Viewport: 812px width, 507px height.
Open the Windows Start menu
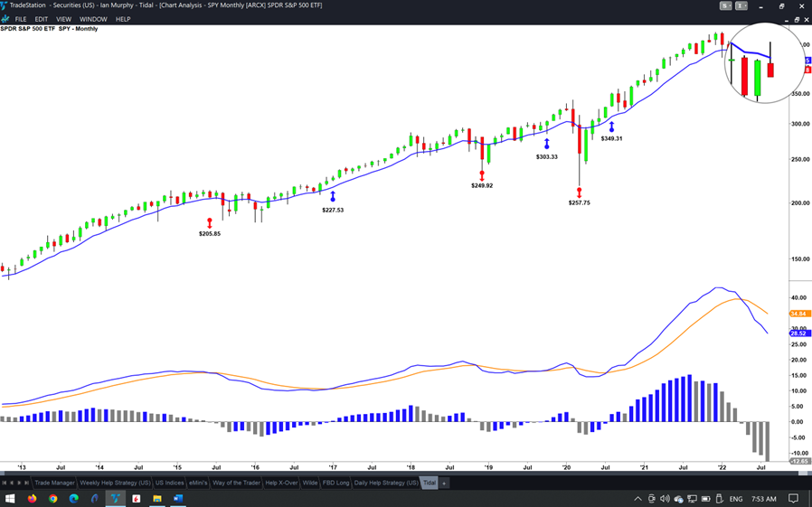click(x=10, y=499)
